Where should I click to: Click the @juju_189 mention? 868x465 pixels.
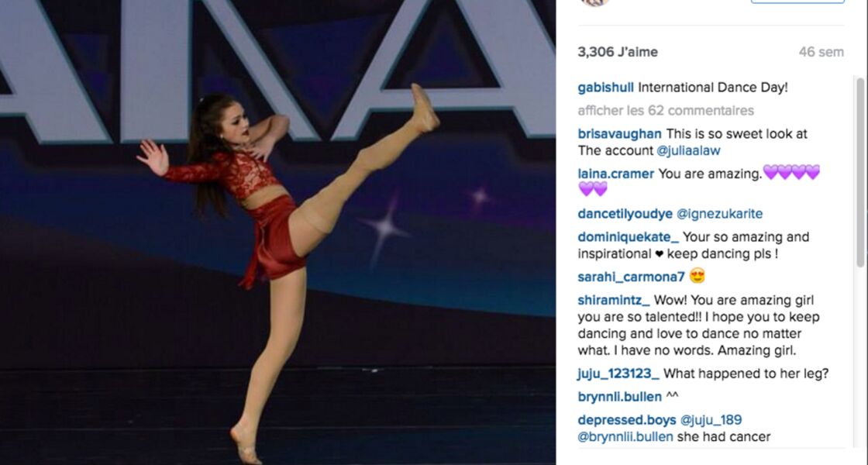711,419
